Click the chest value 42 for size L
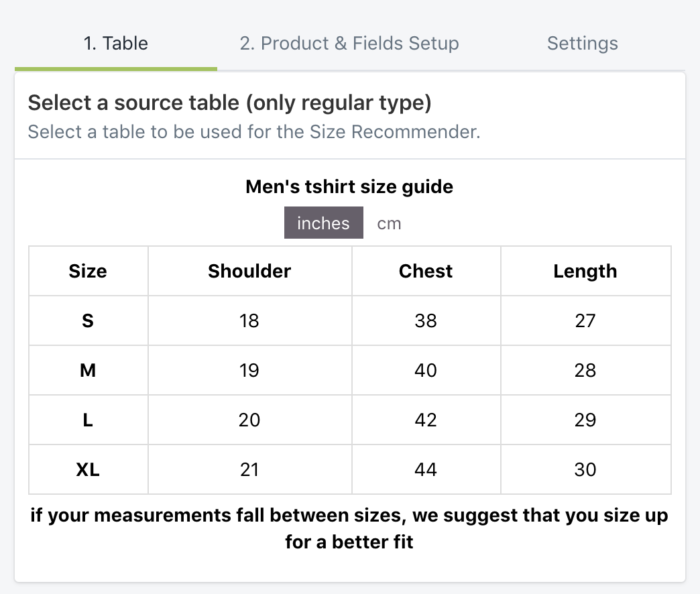This screenshot has height=594, width=700. [x=426, y=420]
